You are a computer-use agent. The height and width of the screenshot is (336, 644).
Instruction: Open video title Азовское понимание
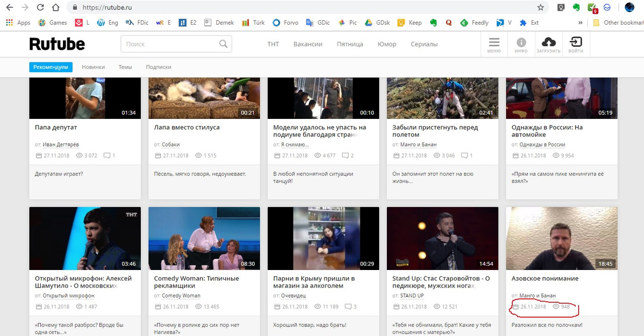coord(545,279)
